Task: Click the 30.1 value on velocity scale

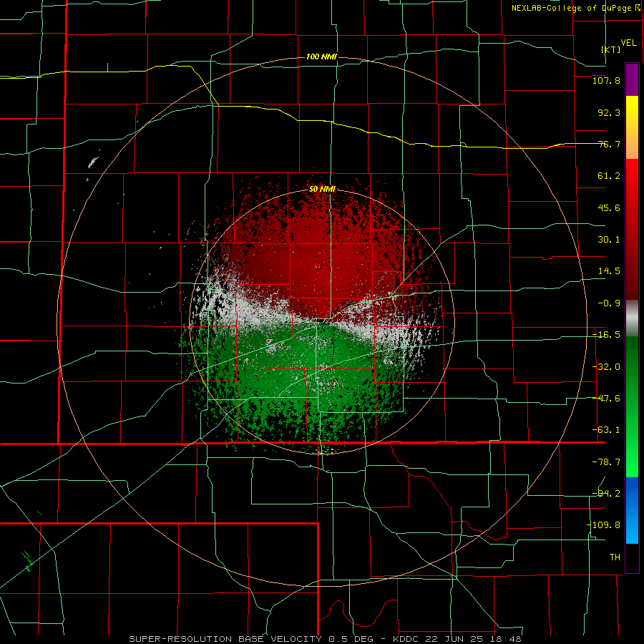Action: click(x=609, y=240)
